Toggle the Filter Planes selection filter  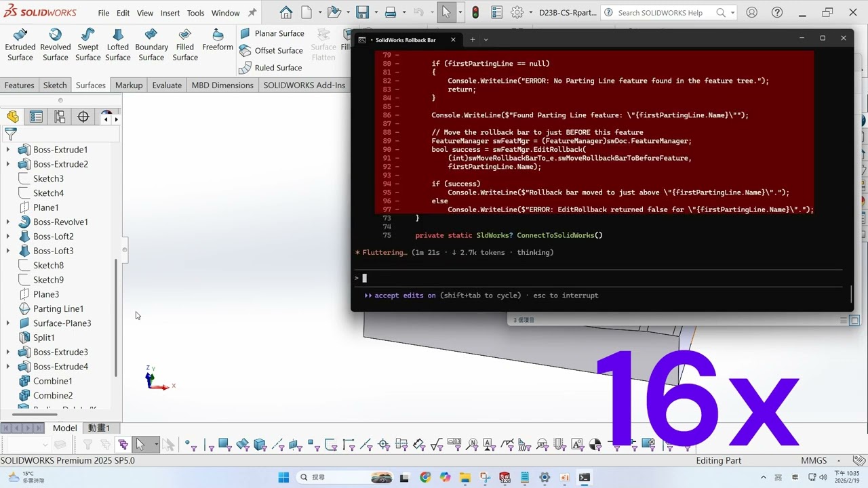coord(295,445)
